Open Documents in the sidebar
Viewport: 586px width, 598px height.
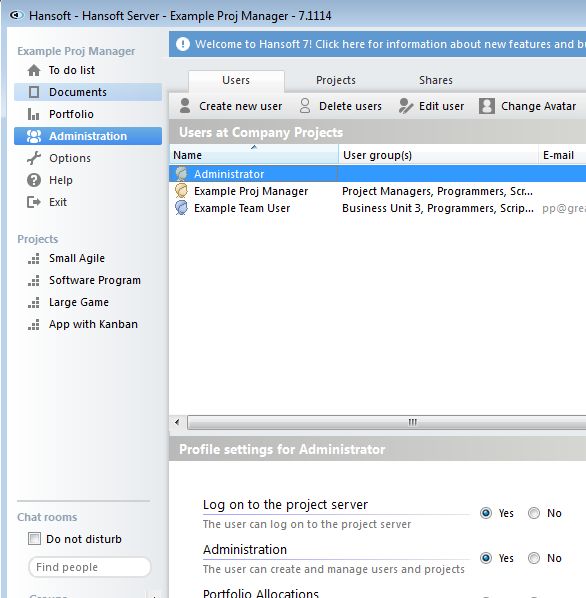(78, 92)
